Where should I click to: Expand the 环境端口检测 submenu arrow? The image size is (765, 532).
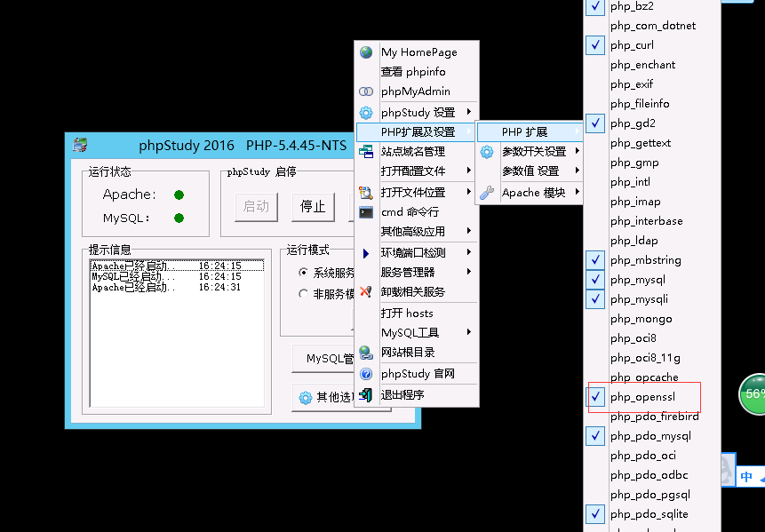click(469, 252)
